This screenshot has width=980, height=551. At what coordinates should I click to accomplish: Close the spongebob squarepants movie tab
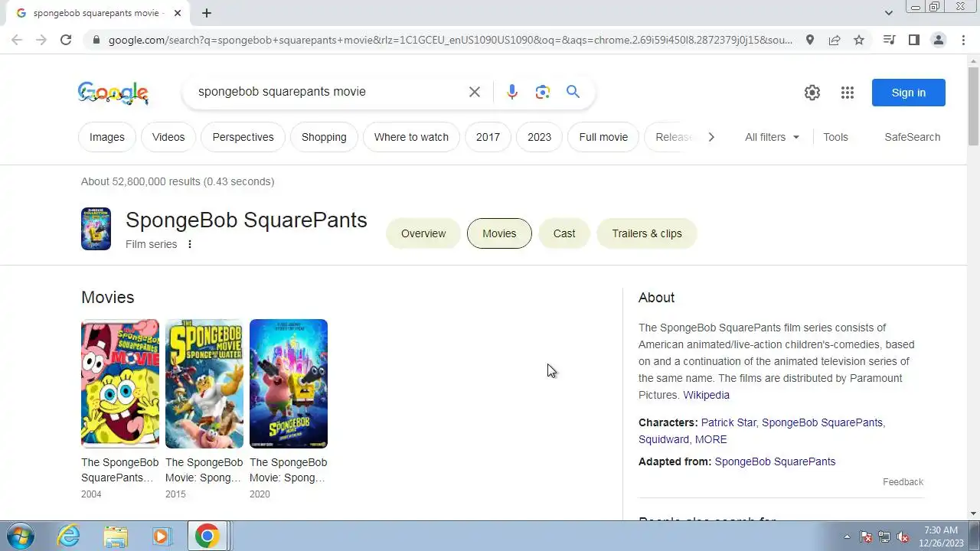coord(178,13)
